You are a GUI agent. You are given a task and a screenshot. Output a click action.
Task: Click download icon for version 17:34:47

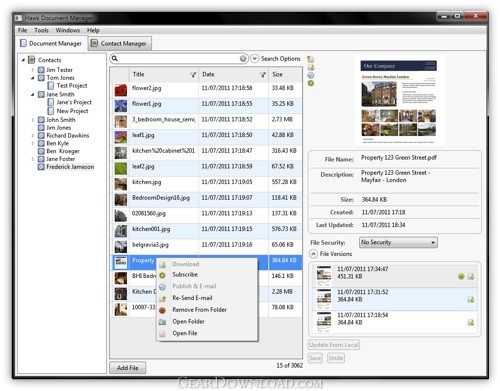pos(471,276)
